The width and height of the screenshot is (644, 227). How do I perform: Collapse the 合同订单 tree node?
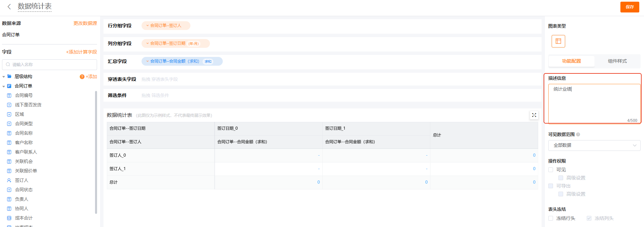[x=4, y=86]
